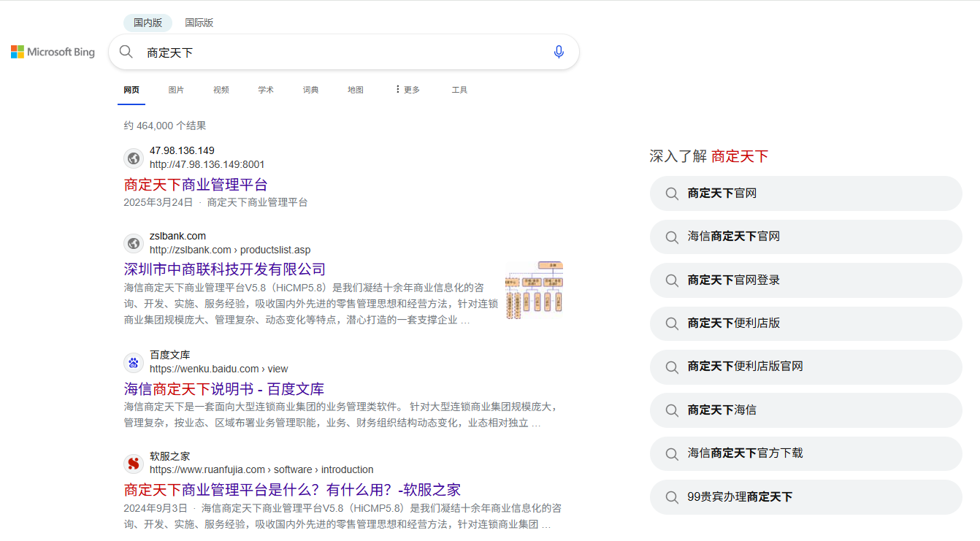Open the 海信商定天下说明书 百度文库 link
Screen dimensions: 980x541
(x=224, y=388)
